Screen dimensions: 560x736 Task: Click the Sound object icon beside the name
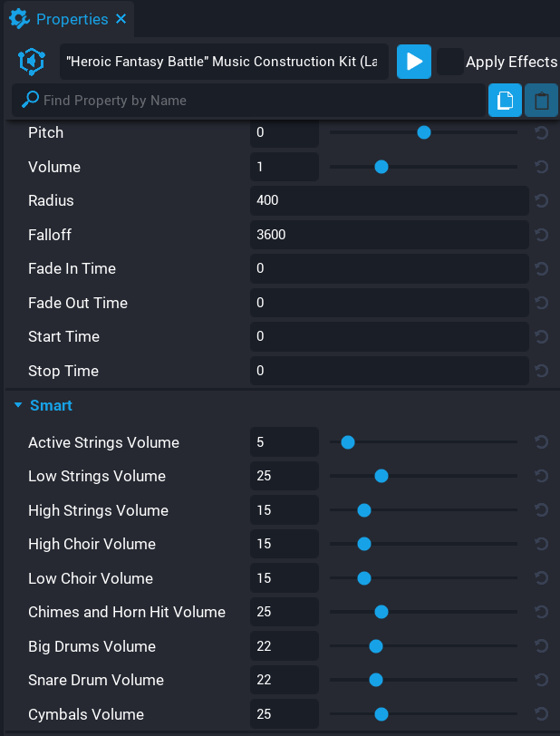click(31, 62)
